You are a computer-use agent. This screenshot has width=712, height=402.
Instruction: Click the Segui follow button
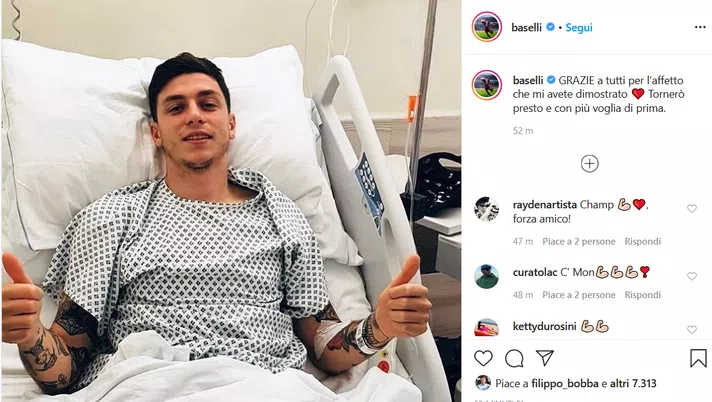pos(578,27)
